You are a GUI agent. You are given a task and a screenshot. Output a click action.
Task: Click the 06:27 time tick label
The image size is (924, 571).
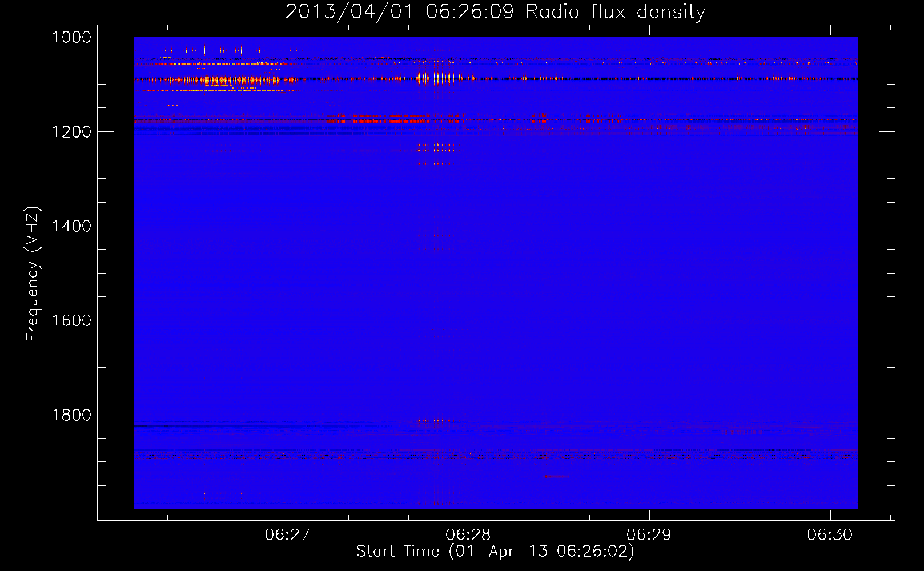[287, 534]
